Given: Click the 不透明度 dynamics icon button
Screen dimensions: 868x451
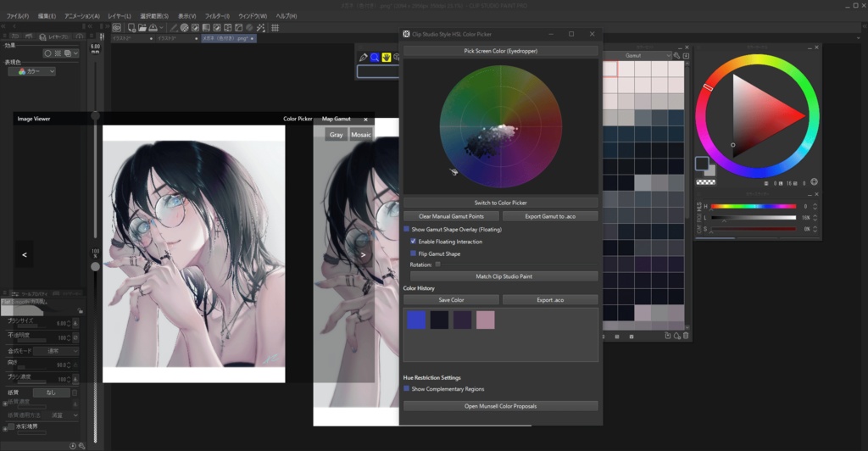Looking at the screenshot, I should point(75,337).
